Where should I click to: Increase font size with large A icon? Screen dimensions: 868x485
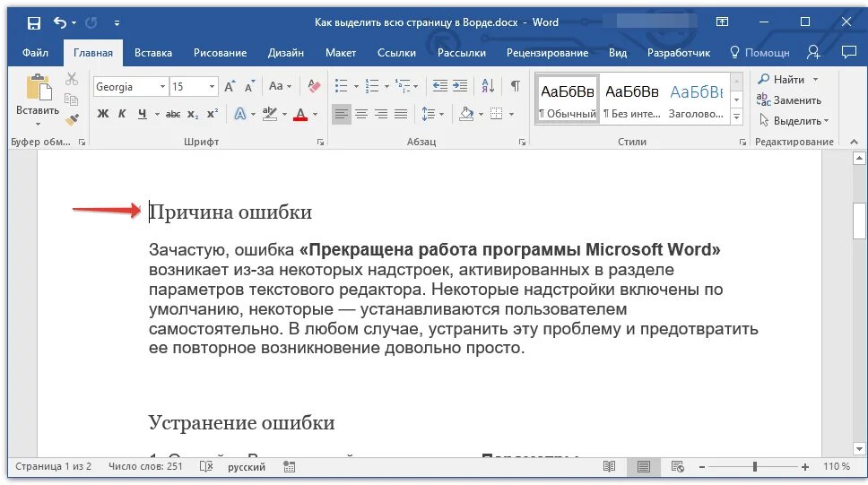tap(230, 86)
